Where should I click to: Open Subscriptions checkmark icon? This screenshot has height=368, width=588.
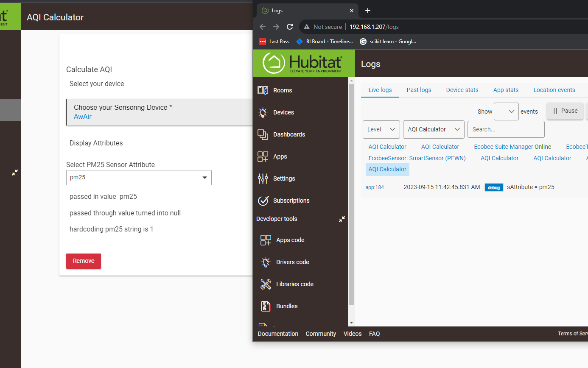[x=263, y=201]
